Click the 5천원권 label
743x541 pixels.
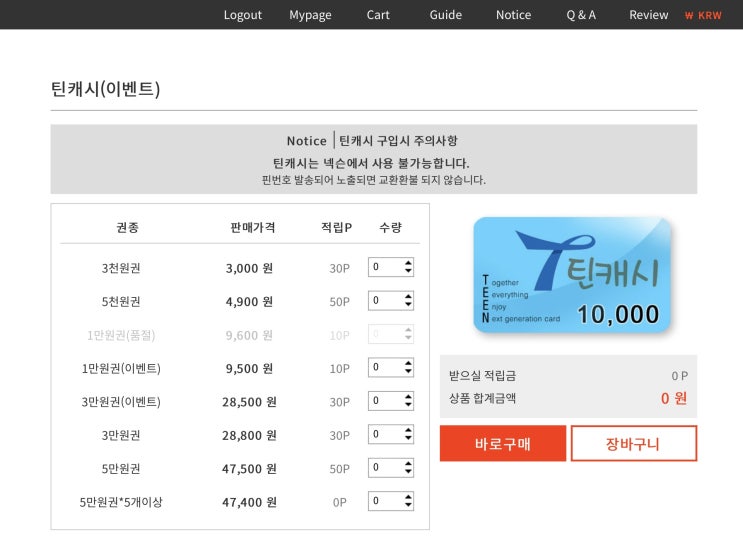[x=121, y=301]
